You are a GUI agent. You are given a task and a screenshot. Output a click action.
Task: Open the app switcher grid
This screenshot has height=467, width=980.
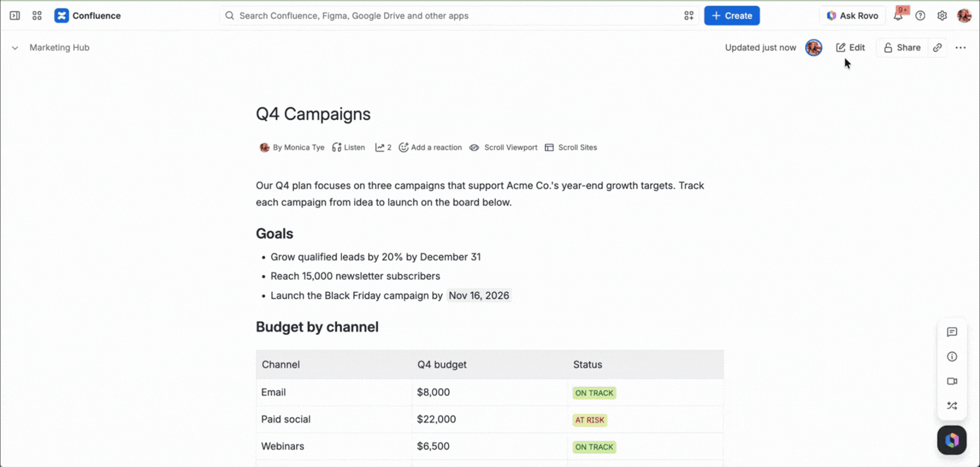click(x=37, y=16)
